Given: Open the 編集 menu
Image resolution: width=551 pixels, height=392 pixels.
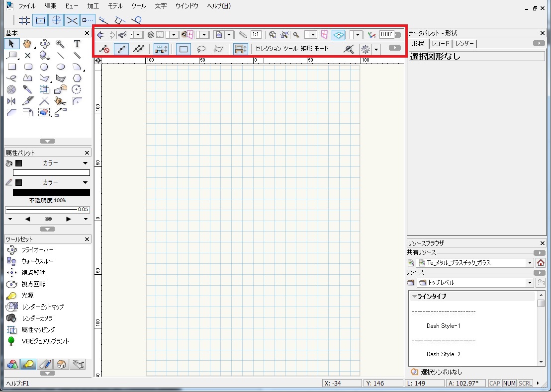Looking at the screenshot, I should pos(50,6).
